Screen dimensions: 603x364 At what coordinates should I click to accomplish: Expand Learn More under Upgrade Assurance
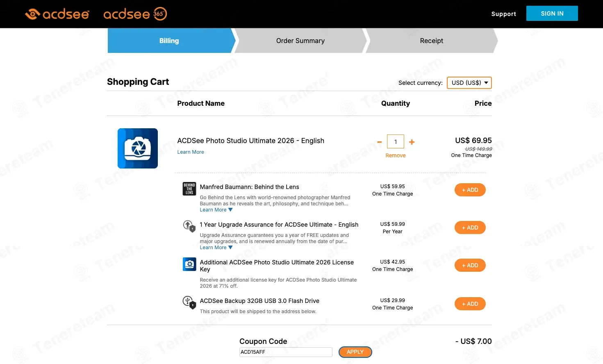[x=216, y=248]
